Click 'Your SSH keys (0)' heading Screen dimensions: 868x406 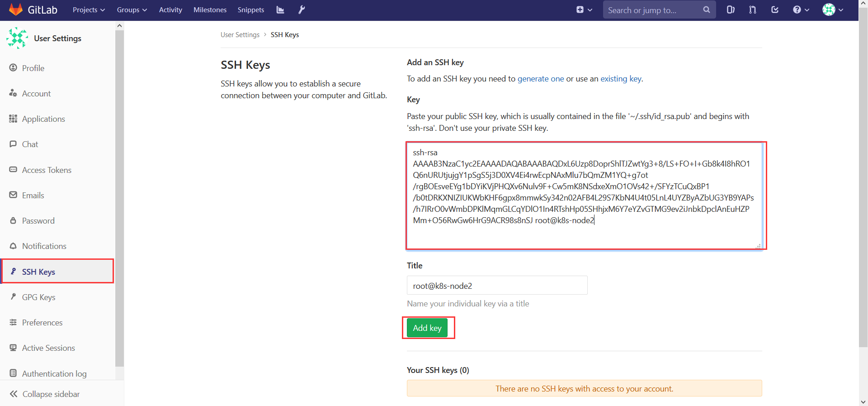tap(438, 370)
